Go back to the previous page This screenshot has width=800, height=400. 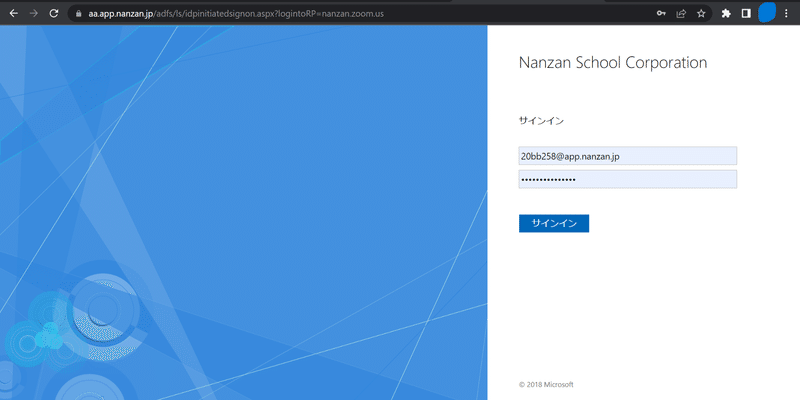pos(14,14)
